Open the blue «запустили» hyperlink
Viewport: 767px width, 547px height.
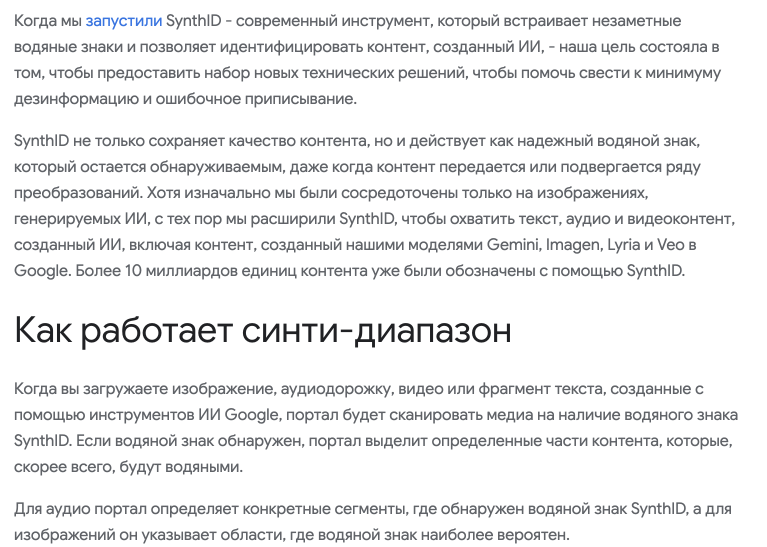(x=124, y=21)
